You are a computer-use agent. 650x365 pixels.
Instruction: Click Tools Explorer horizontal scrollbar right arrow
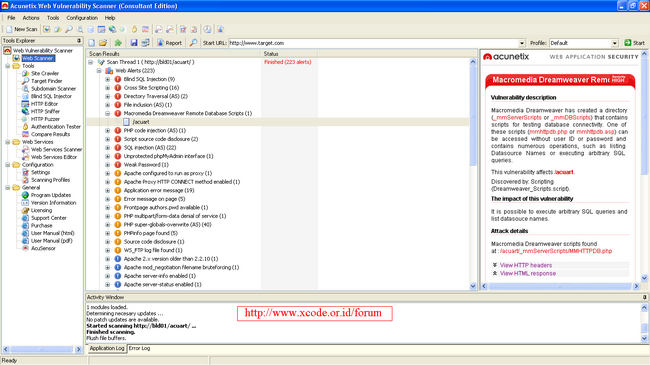pos(78,350)
